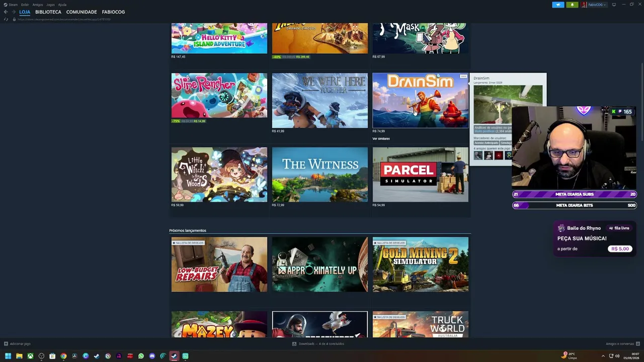Click the R$ 54,99 price under Parcel Simulator

click(x=379, y=205)
